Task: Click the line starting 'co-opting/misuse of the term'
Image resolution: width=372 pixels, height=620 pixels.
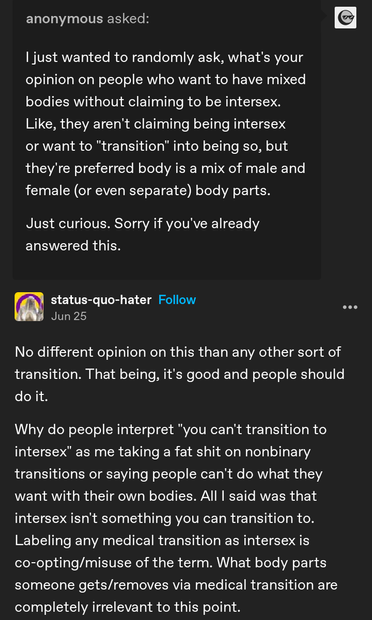Action: (x=171, y=562)
